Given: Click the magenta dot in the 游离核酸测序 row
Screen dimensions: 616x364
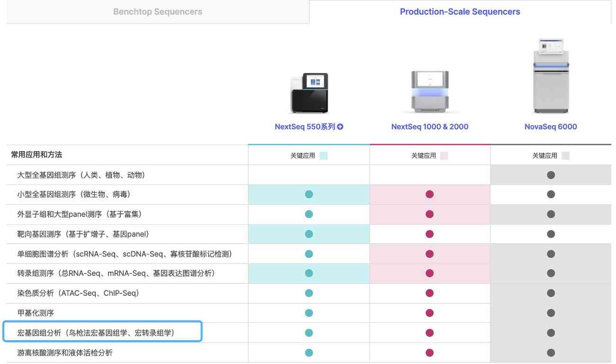Looking at the screenshot, I should point(430,353).
